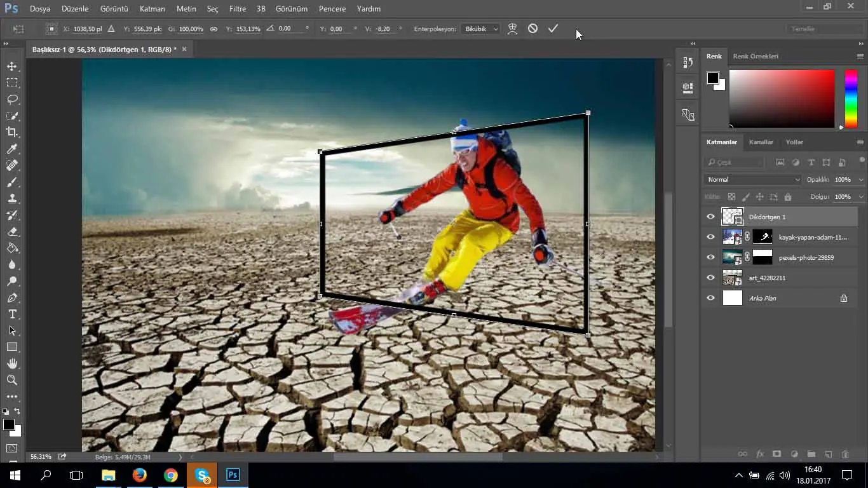Select the Crop tool
The image size is (868, 488).
click(x=12, y=132)
